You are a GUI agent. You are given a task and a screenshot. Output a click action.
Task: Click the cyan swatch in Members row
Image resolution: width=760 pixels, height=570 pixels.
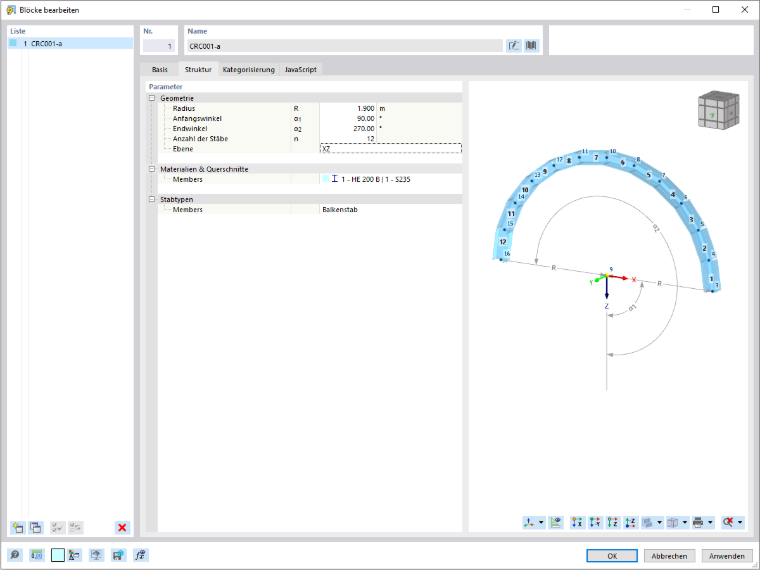(326, 179)
